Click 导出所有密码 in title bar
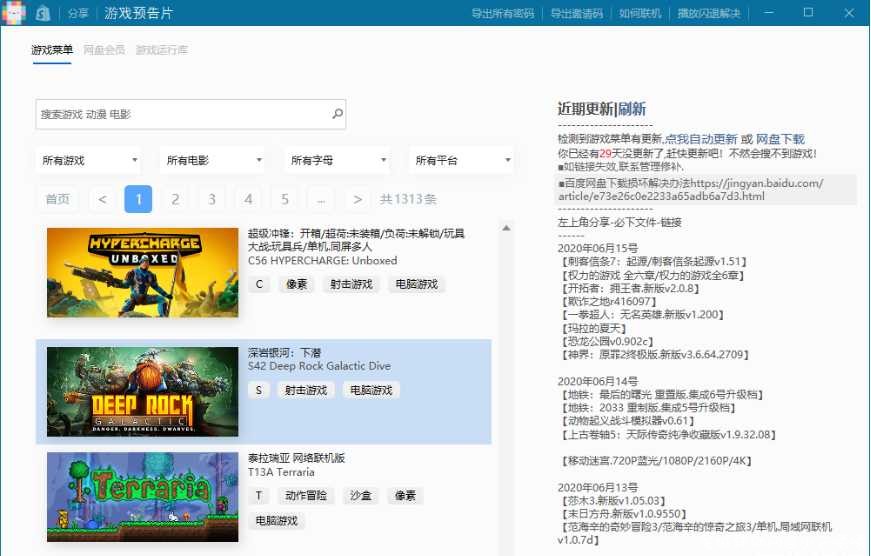Viewport: 871px width, 556px height. tap(503, 13)
